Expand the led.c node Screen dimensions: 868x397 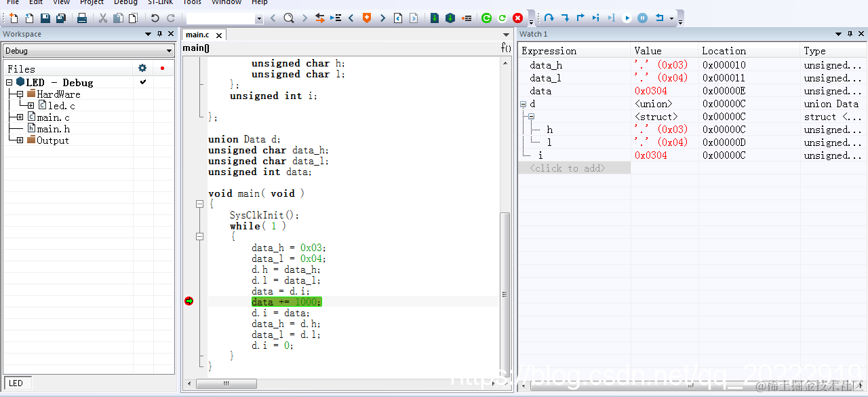click(x=31, y=106)
